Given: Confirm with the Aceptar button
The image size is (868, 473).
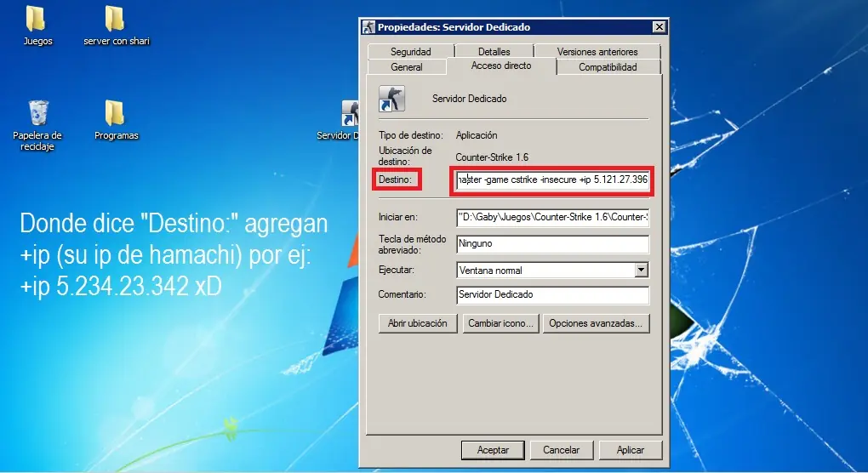Looking at the screenshot, I should pyautogui.click(x=493, y=450).
